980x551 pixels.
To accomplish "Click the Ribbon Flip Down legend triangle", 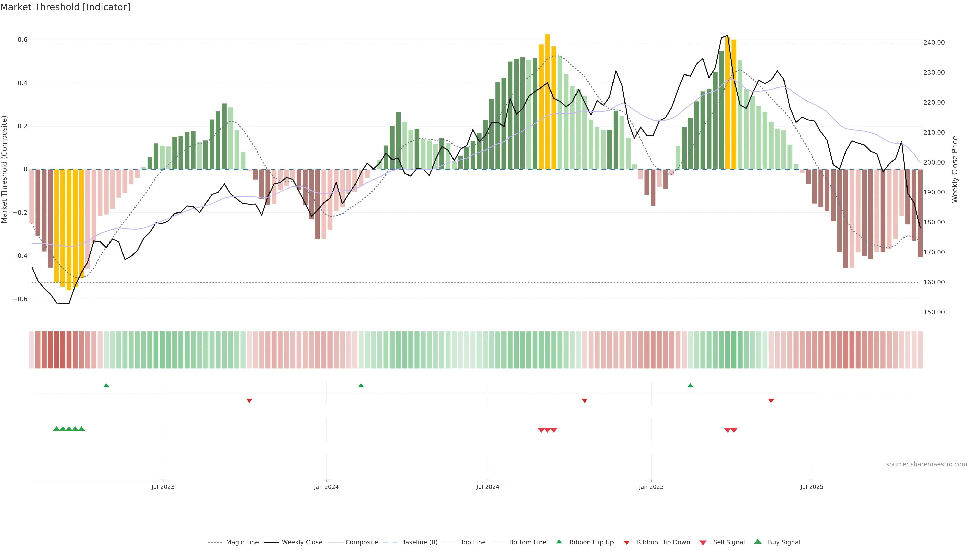I will click(627, 543).
